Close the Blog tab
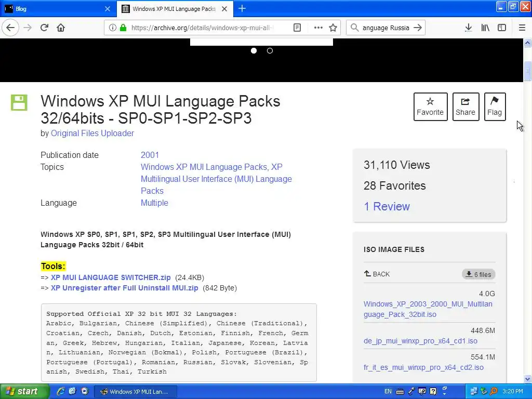532x399 pixels. pyautogui.click(x=108, y=9)
